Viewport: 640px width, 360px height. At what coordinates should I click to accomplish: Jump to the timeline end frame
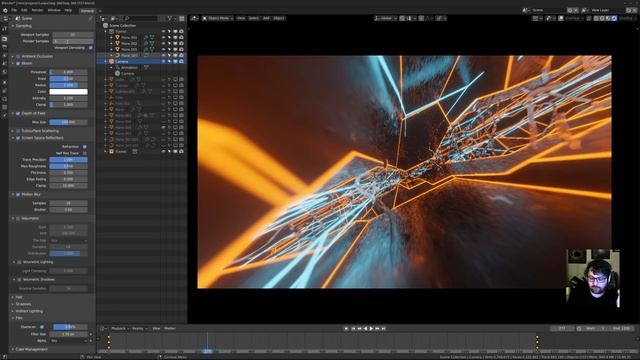point(383,329)
